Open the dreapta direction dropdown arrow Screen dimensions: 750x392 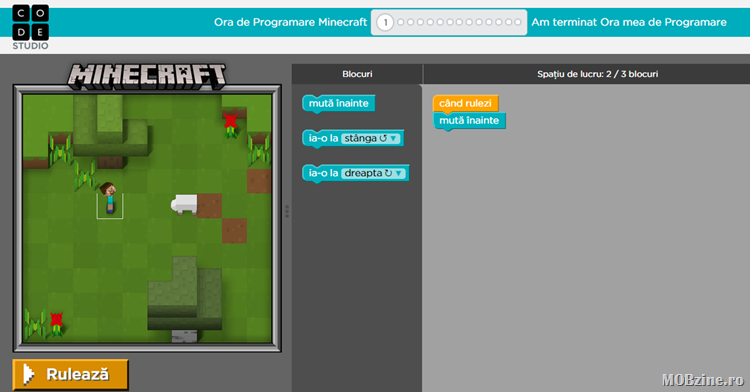point(398,173)
